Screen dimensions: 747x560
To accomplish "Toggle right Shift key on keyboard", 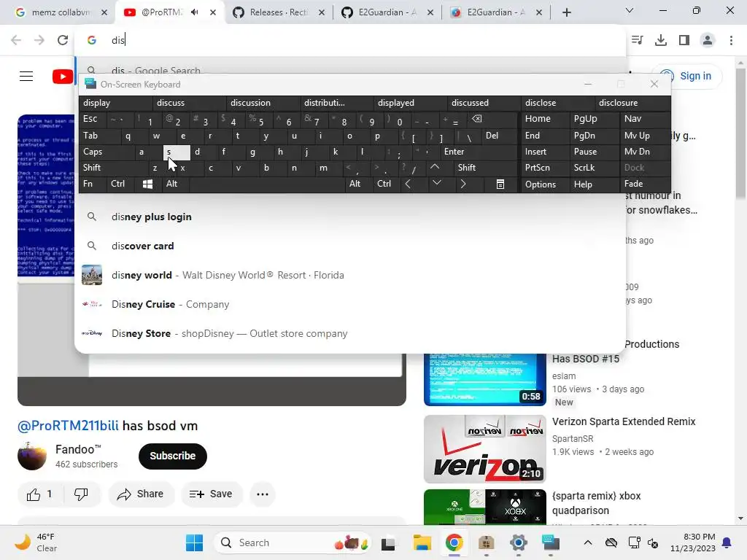I will (485, 168).
